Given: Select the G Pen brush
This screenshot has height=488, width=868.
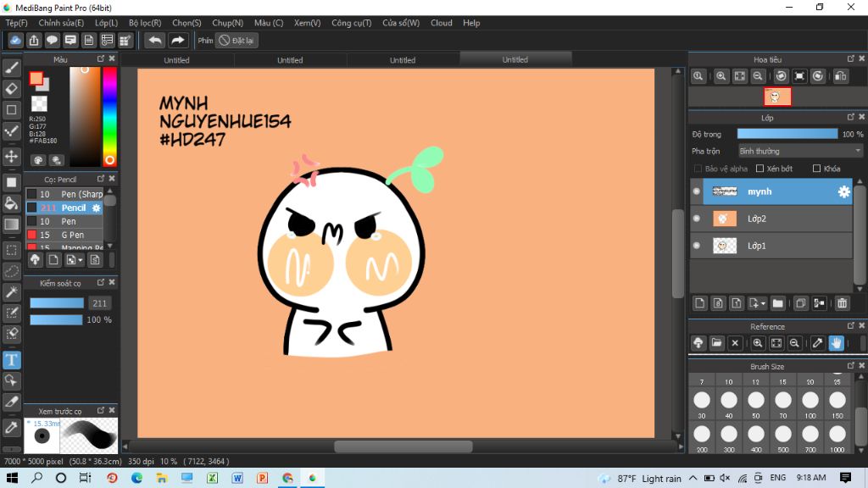Looking at the screenshot, I should click(x=64, y=235).
